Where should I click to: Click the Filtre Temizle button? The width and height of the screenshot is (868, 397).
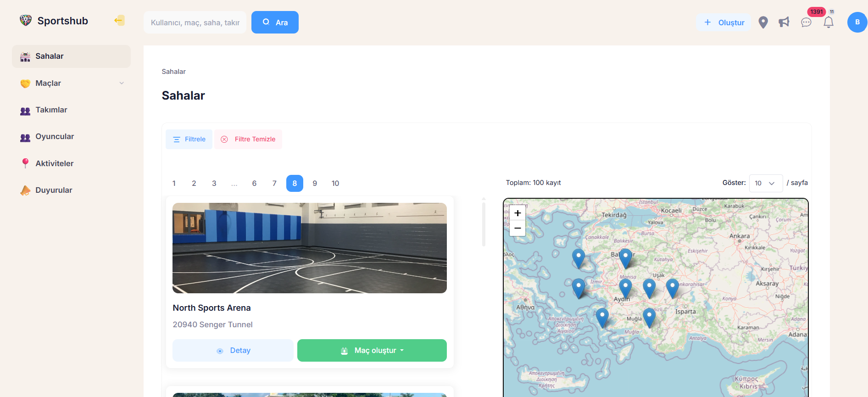click(x=248, y=139)
